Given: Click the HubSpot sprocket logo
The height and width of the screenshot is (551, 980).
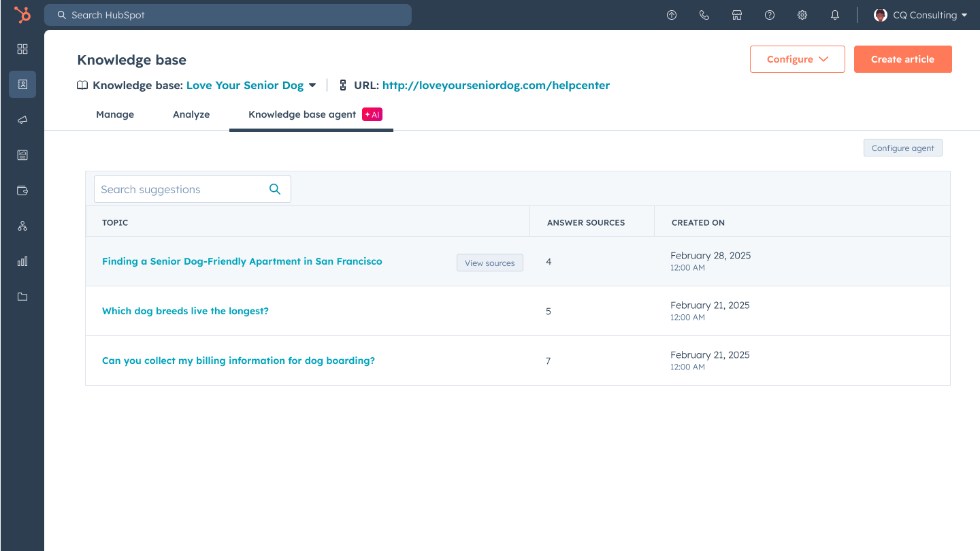Looking at the screenshot, I should point(22,15).
